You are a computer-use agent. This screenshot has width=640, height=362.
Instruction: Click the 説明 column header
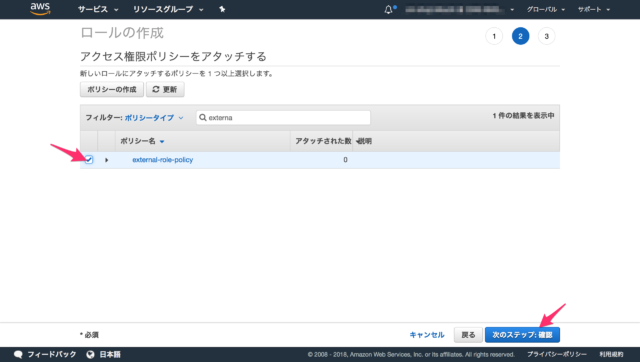pyautogui.click(x=364, y=141)
